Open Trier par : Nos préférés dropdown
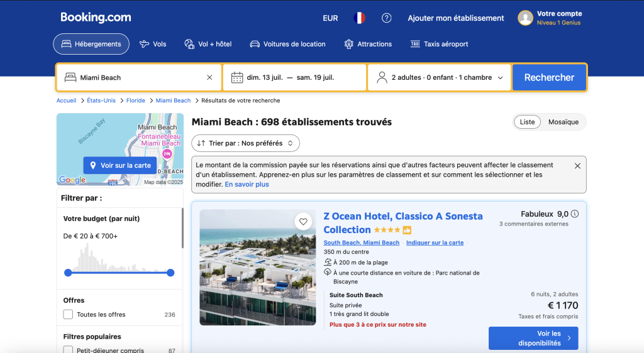Screen dimensions: 644x353 click(246, 143)
